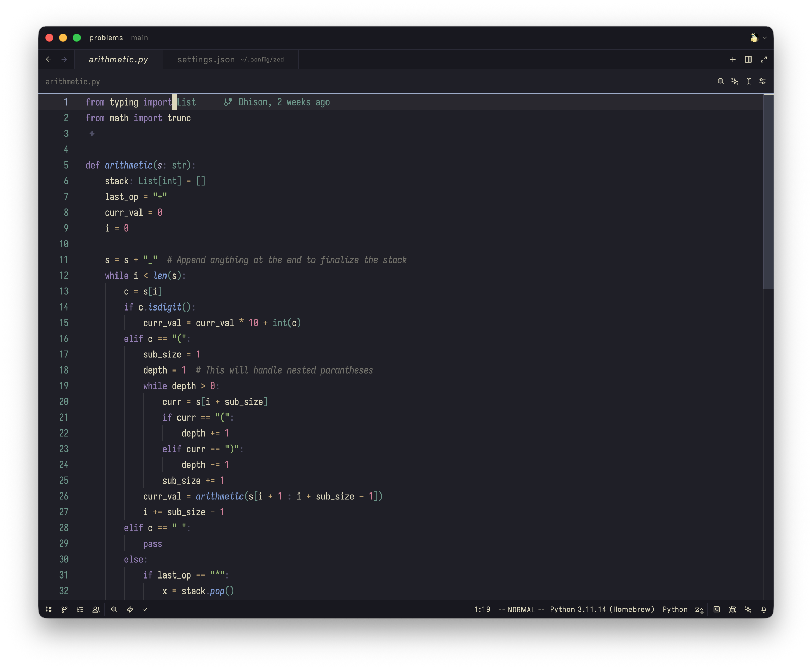Click the main branch name in title bar

click(x=139, y=38)
